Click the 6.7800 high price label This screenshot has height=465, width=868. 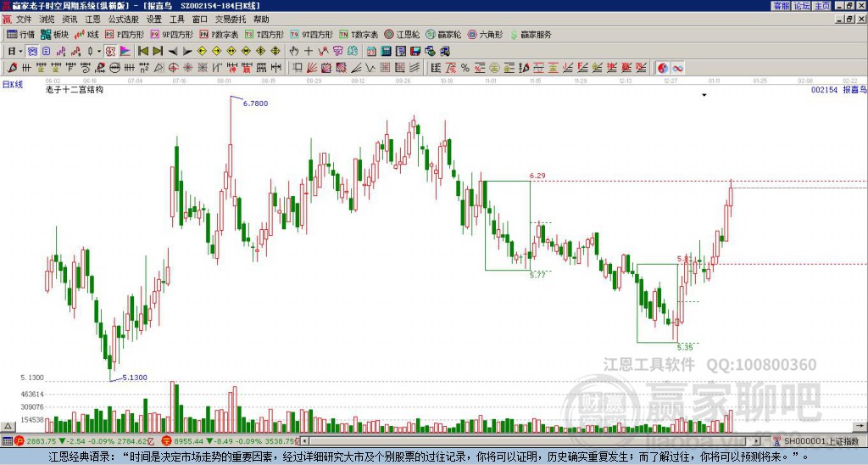255,103
